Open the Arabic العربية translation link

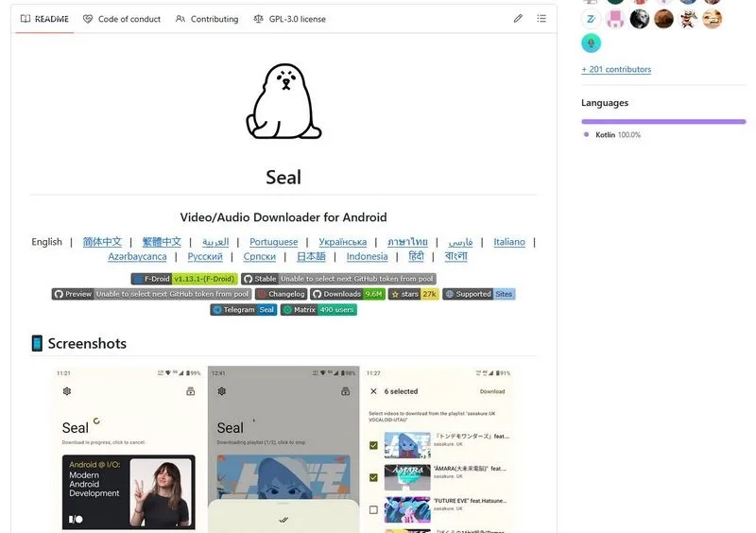click(x=215, y=242)
